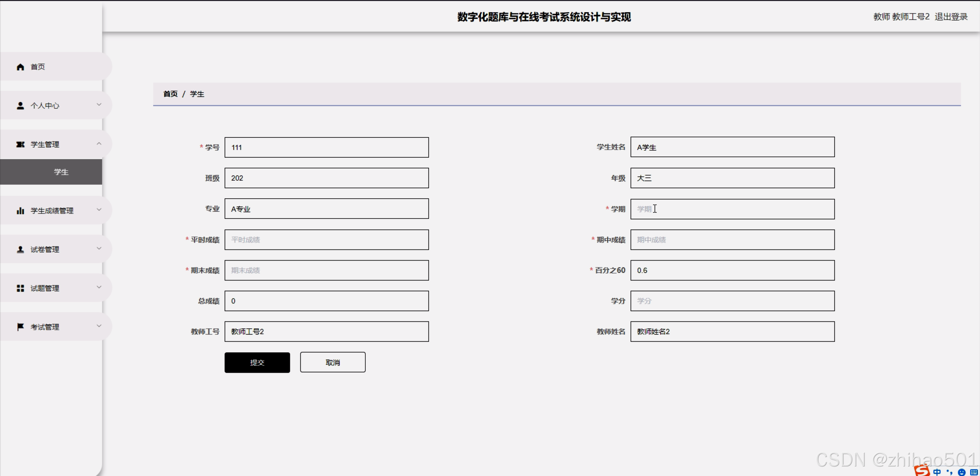The height and width of the screenshot is (476, 980).
Task: Click the person icon beside 个人中心
Action: click(x=20, y=106)
